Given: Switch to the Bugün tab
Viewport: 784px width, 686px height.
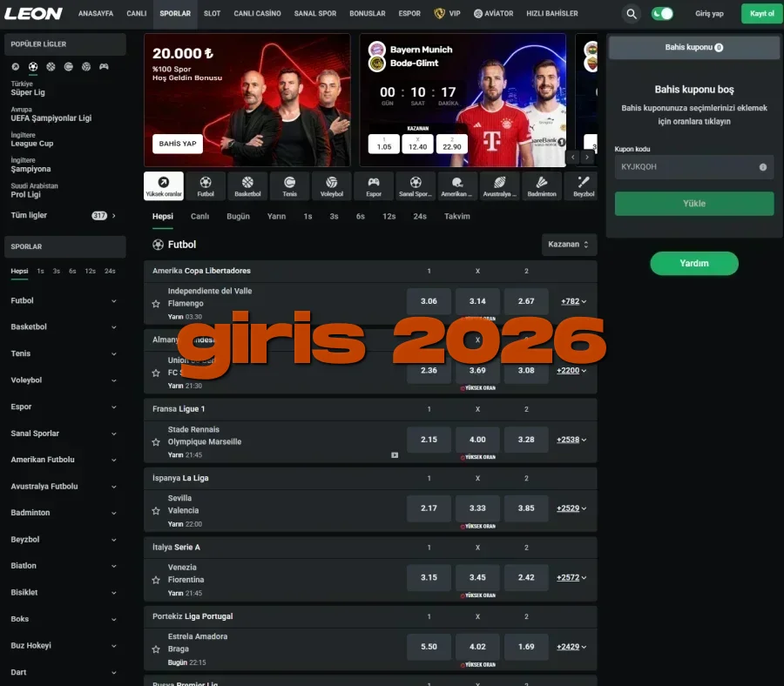Looking at the screenshot, I should point(238,217).
